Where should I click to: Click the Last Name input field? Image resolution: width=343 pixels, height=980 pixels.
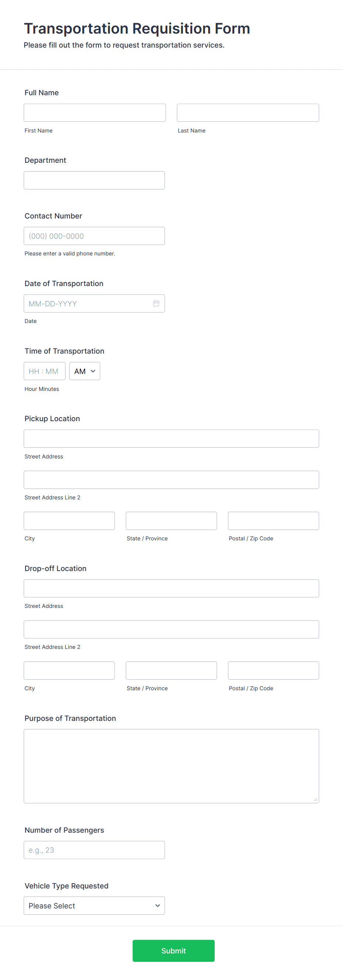[x=247, y=113]
